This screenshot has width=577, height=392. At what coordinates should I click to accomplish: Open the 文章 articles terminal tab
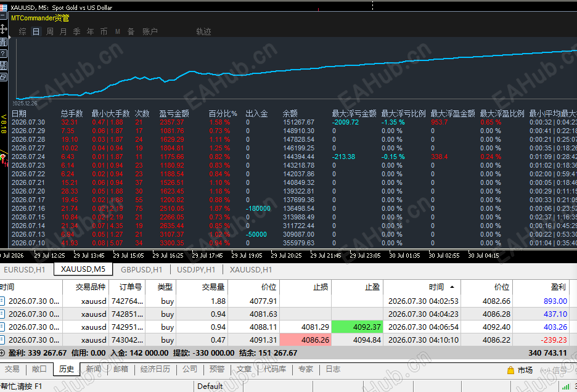pos(244,369)
